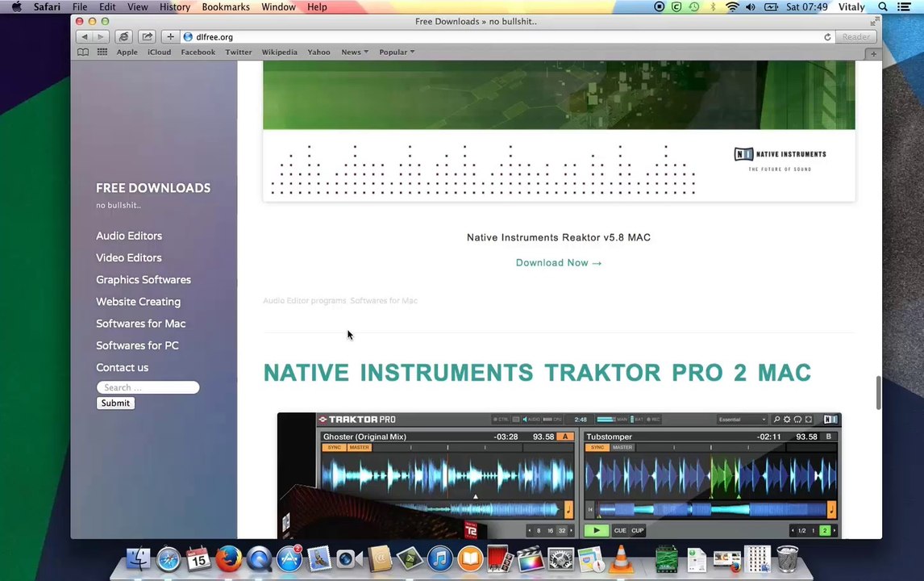The height and width of the screenshot is (581, 924).
Task: Open Finder from the Dock
Action: tap(138, 558)
